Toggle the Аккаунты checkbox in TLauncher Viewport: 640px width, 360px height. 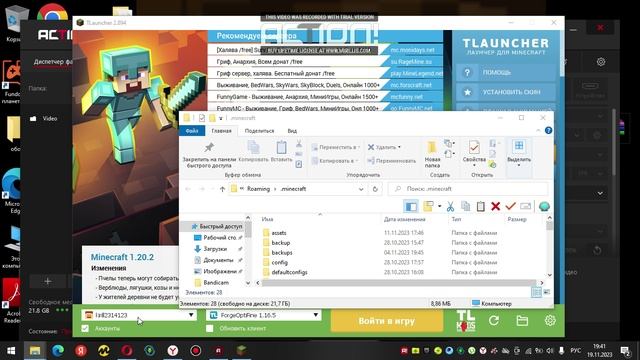pyautogui.click(x=85, y=329)
